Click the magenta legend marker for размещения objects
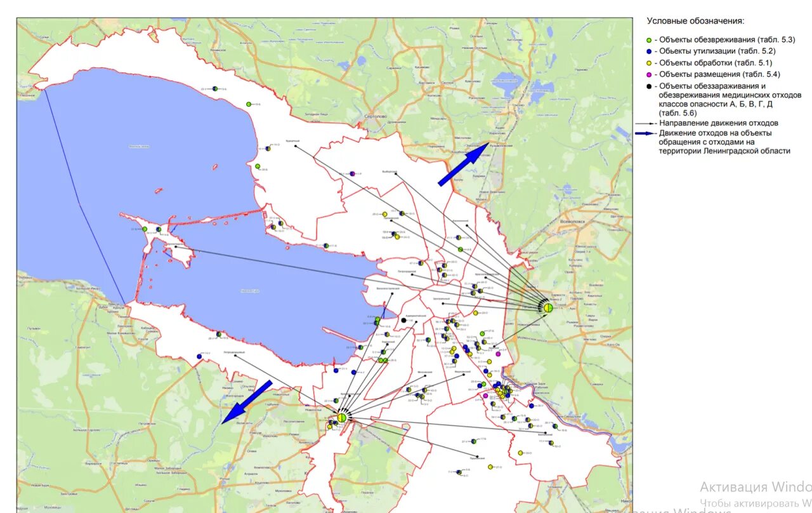The image size is (812, 513). pos(650,74)
